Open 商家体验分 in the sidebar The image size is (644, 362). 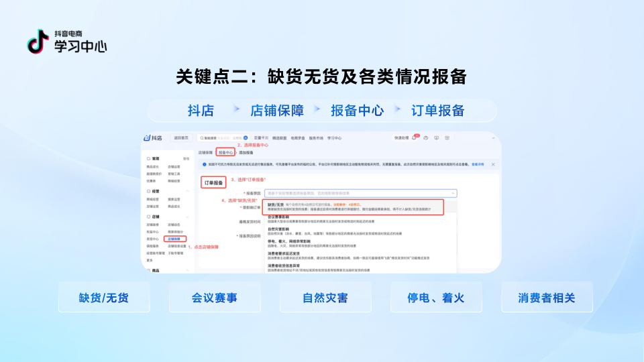[x=175, y=232]
